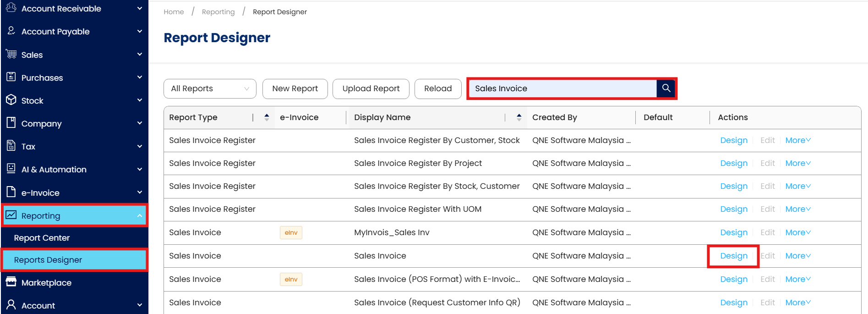
Task: Expand More menu for MyInvois_Sales Inv row
Action: coord(797,232)
